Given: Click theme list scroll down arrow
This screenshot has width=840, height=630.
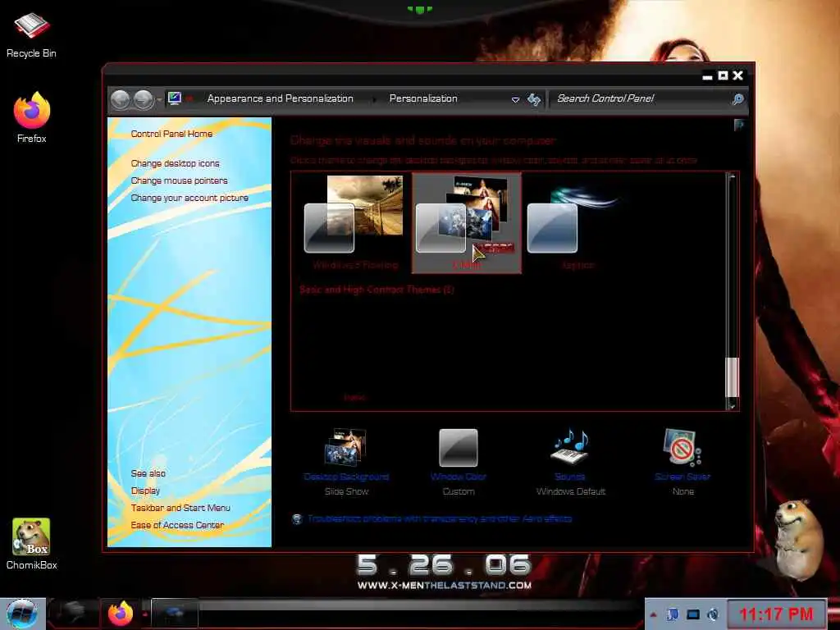Looking at the screenshot, I should [732, 405].
